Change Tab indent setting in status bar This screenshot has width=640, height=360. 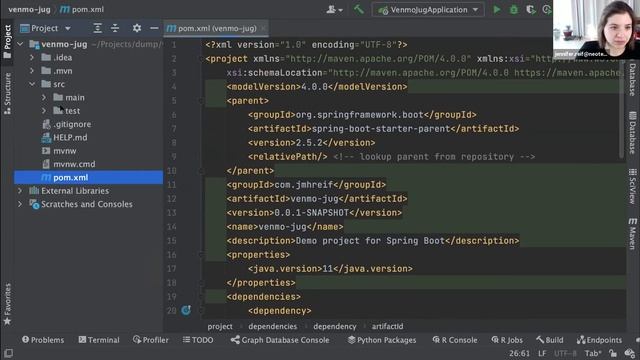click(593, 353)
